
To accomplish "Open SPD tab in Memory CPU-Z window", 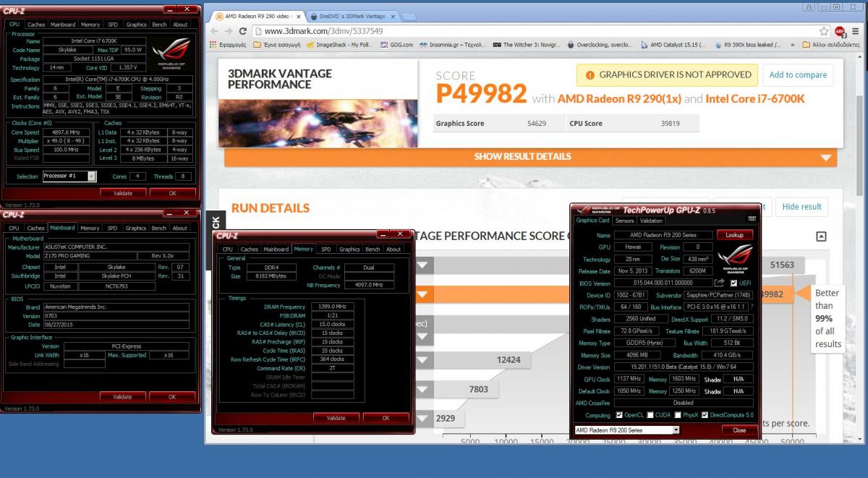I will point(326,249).
